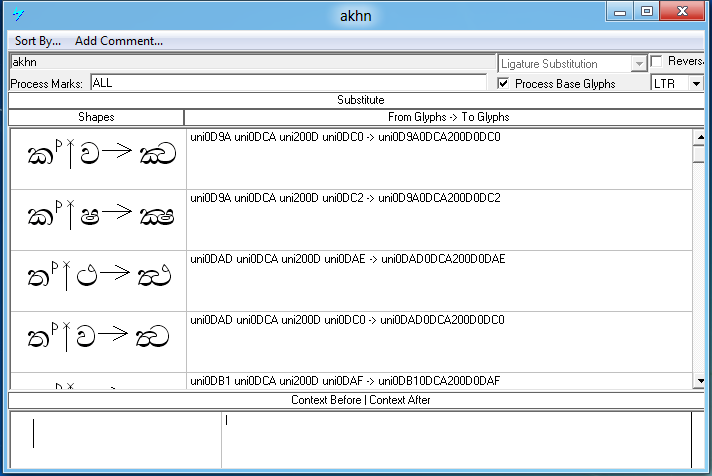Click the scrollbar thumb of substitution list

point(700,154)
